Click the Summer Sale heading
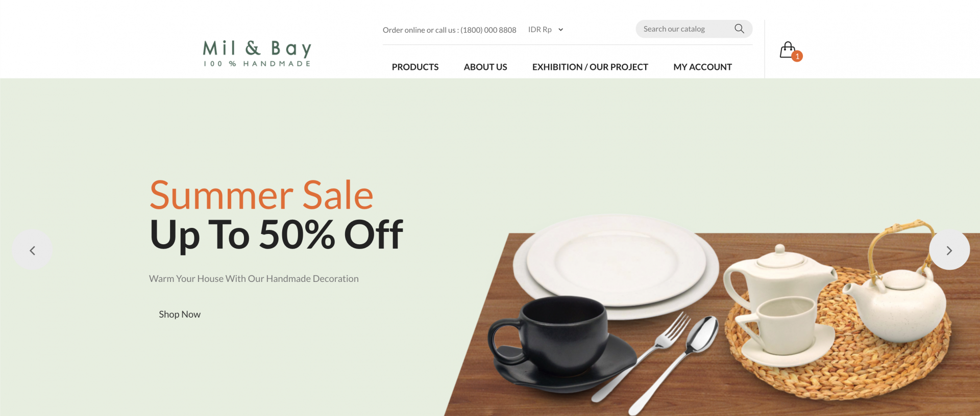Screen dimensions: 980x416 (261, 195)
